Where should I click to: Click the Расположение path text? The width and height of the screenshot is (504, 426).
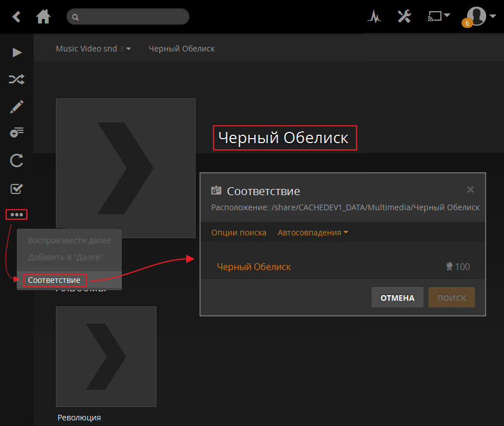coord(345,207)
